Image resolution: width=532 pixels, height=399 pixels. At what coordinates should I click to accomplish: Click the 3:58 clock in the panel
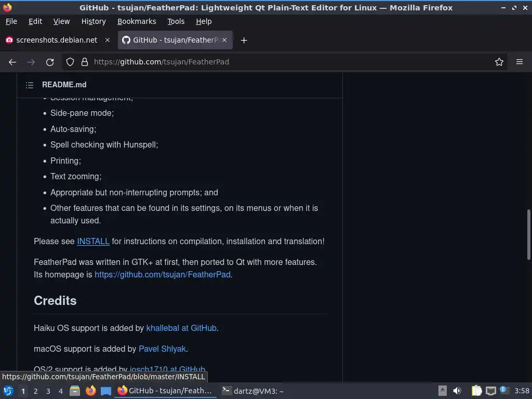click(x=522, y=391)
